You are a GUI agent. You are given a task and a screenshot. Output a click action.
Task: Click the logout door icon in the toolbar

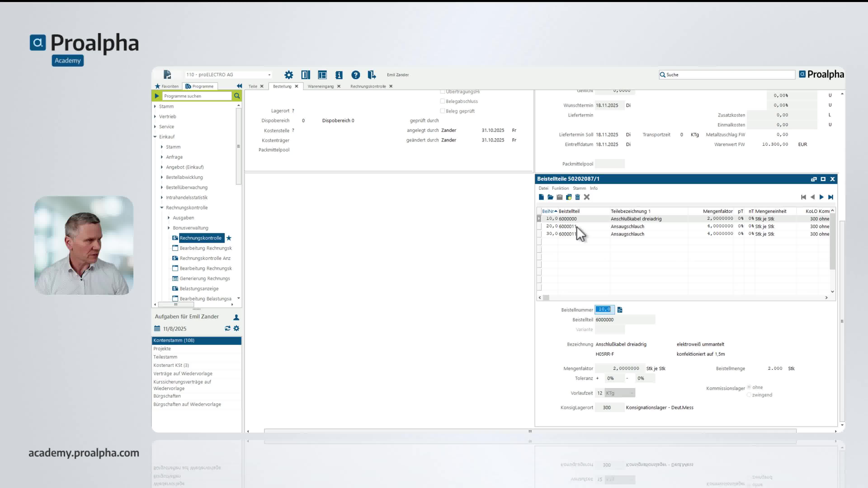[x=372, y=75]
